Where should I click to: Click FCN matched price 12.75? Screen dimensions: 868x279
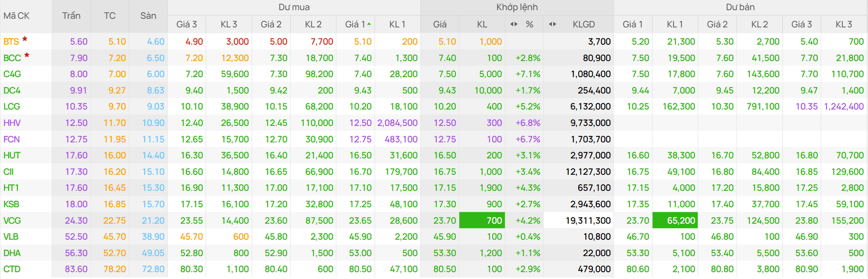coord(445,139)
